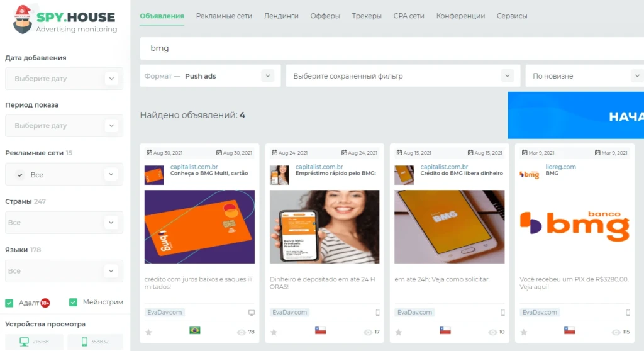Open the smiling woman with phone ad image
644x351 pixels.
[325, 226]
